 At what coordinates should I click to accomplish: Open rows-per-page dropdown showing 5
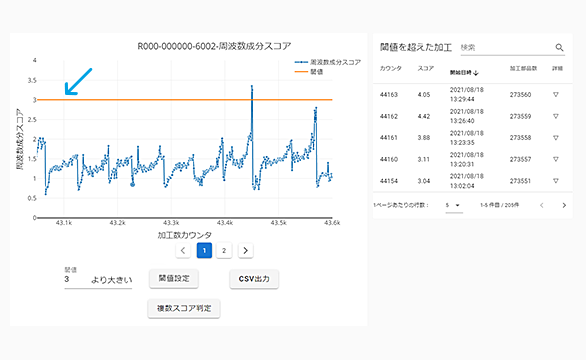pos(454,205)
